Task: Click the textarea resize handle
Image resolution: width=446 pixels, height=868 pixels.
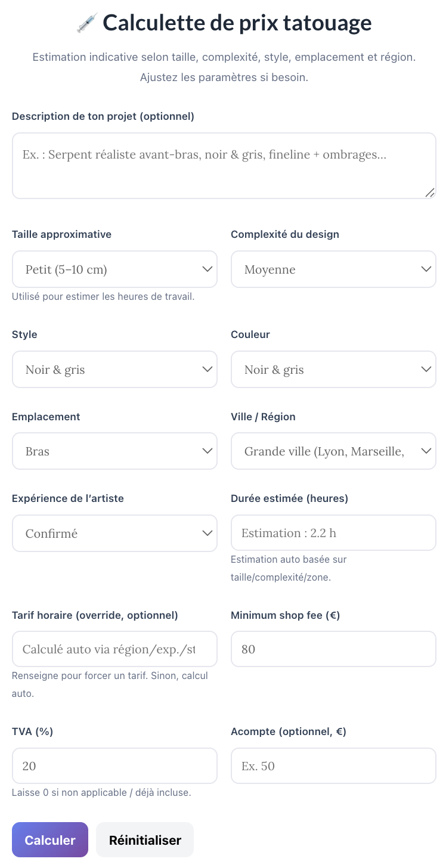Action: pyautogui.click(x=431, y=193)
